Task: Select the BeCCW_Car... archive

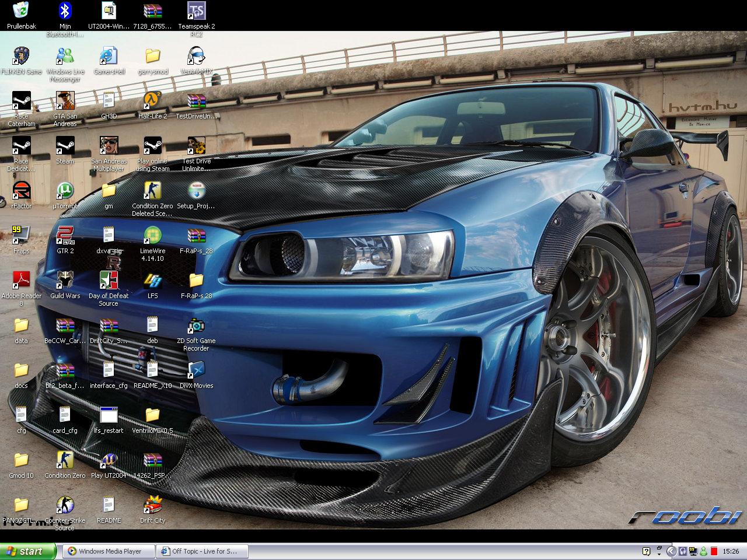Action: [65, 330]
